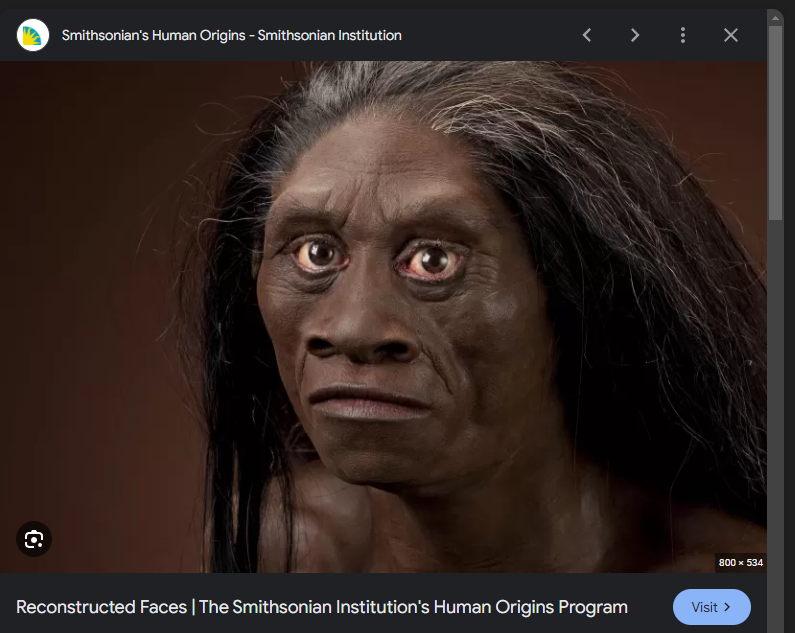795x633 pixels.
Task: Click the vertical scrollbar thumb
Action: tap(775, 123)
